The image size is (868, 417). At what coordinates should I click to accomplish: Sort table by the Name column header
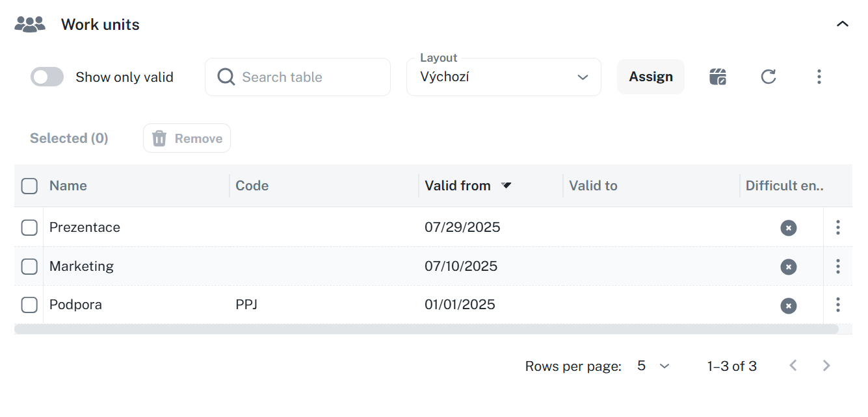click(x=68, y=186)
